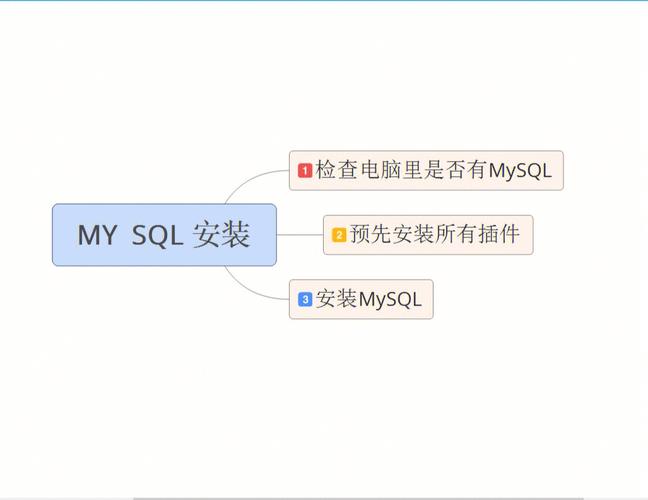Click the word MySQL in the first subtopic
648x500 pixels.
tap(519, 171)
